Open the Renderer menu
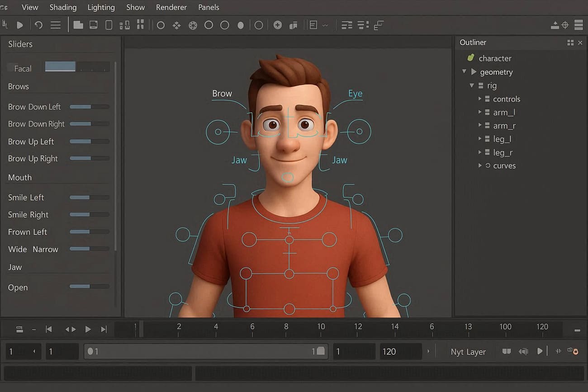Screen dimensions: 588x392 171,7
